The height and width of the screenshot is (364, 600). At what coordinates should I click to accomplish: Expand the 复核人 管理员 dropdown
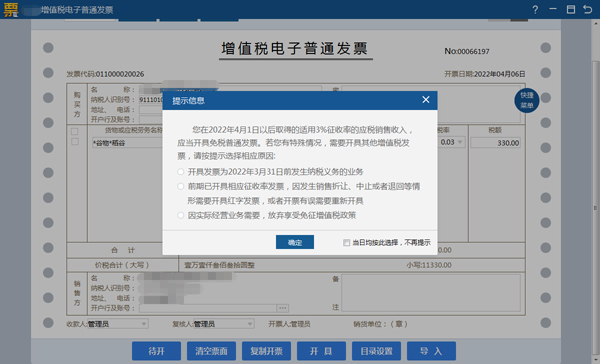pyautogui.click(x=249, y=324)
